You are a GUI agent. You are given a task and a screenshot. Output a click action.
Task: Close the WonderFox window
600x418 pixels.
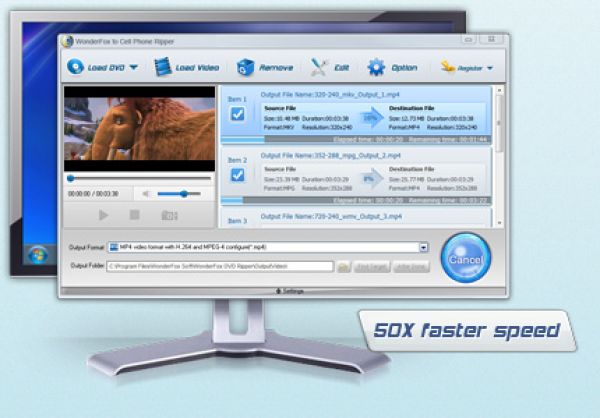(x=491, y=39)
